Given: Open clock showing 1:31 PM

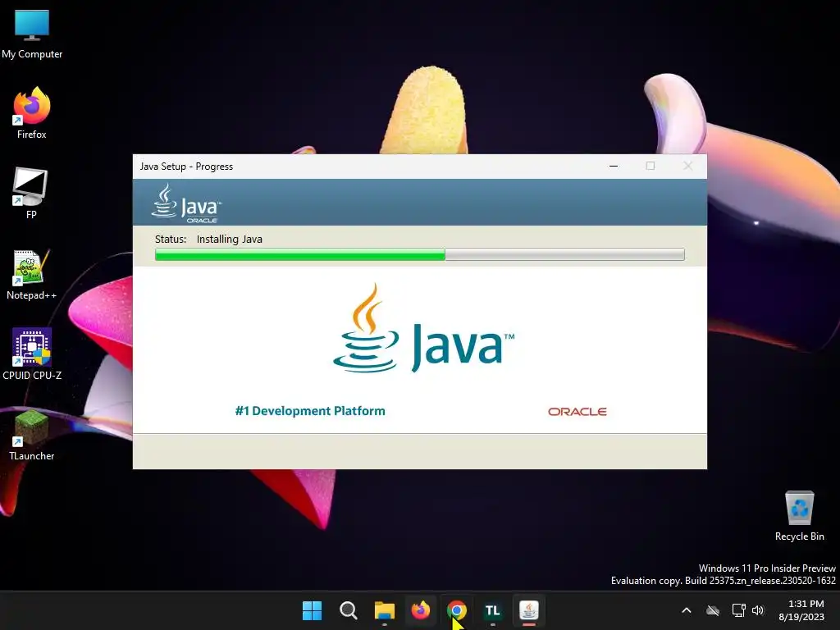Looking at the screenshot, I should click(806, 604).
